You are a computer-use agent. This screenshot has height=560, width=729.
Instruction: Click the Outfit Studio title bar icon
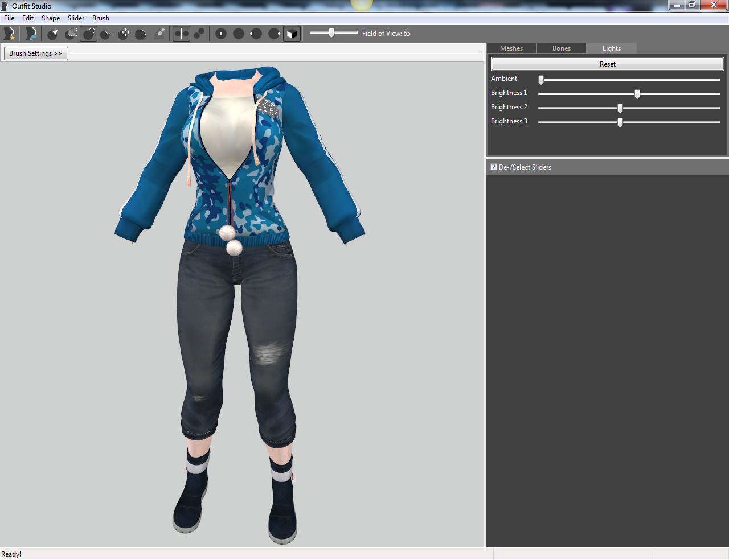tap(5, 6)
